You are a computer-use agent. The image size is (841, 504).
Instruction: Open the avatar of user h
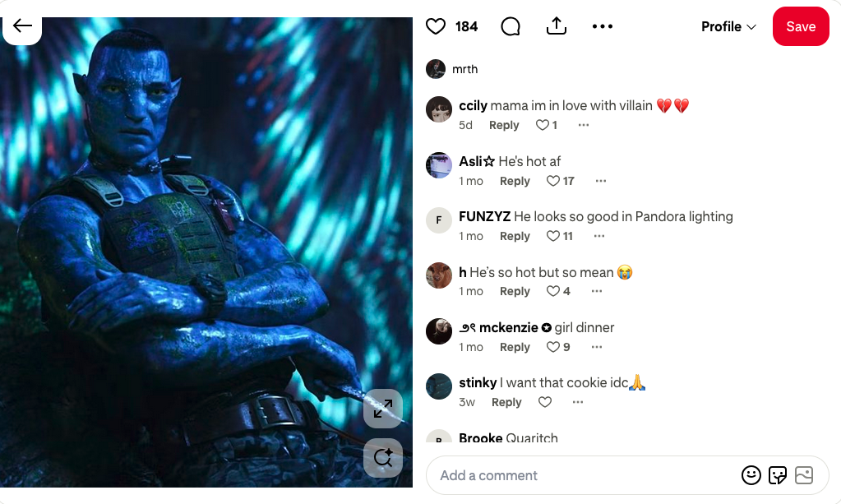[x=439, y=275]
